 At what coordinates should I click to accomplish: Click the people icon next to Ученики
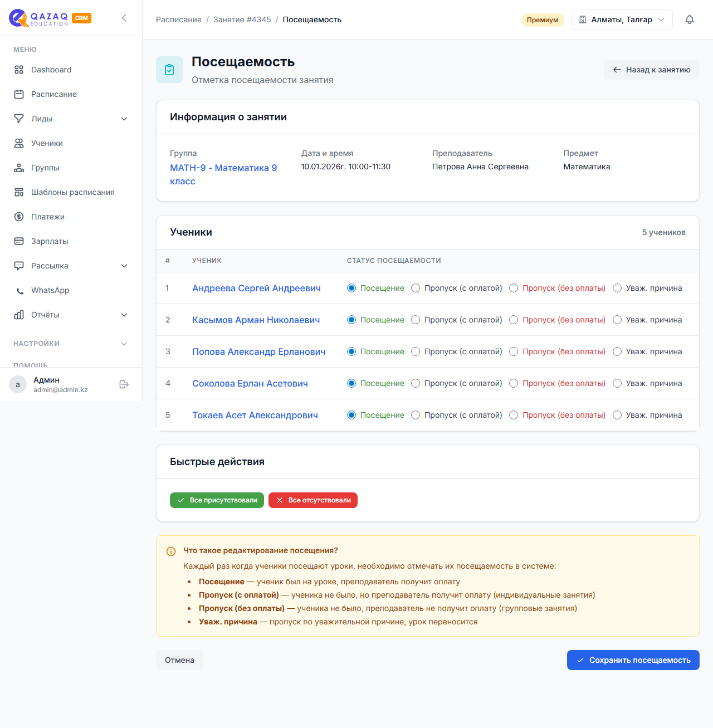(x=19, y=143)
